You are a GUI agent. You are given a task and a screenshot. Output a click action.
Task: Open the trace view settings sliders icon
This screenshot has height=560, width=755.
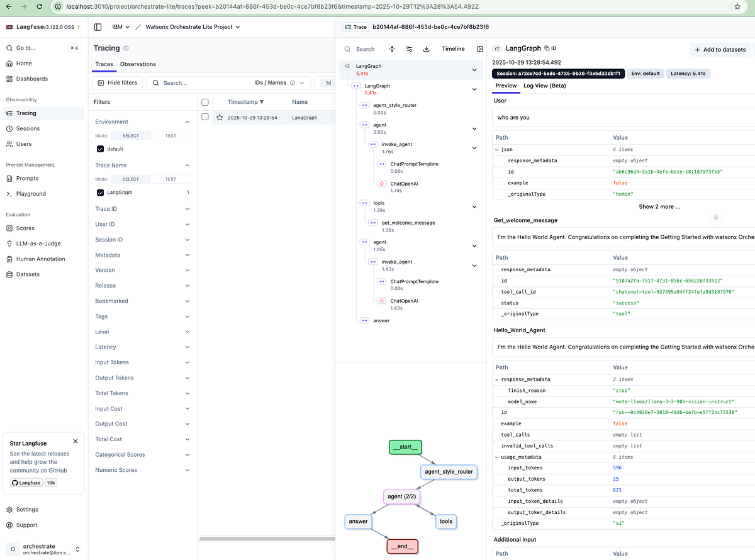coord(409,48)
